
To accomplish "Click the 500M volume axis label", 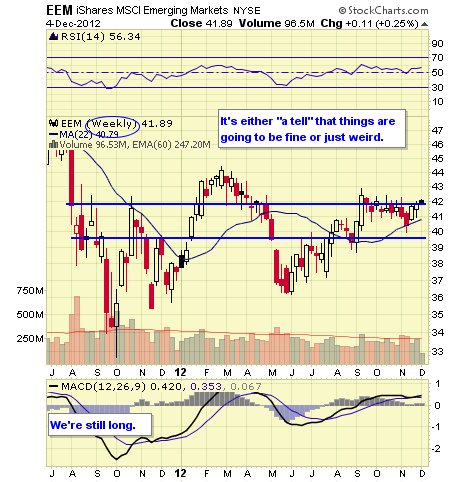I will click(x=30, y=315).
